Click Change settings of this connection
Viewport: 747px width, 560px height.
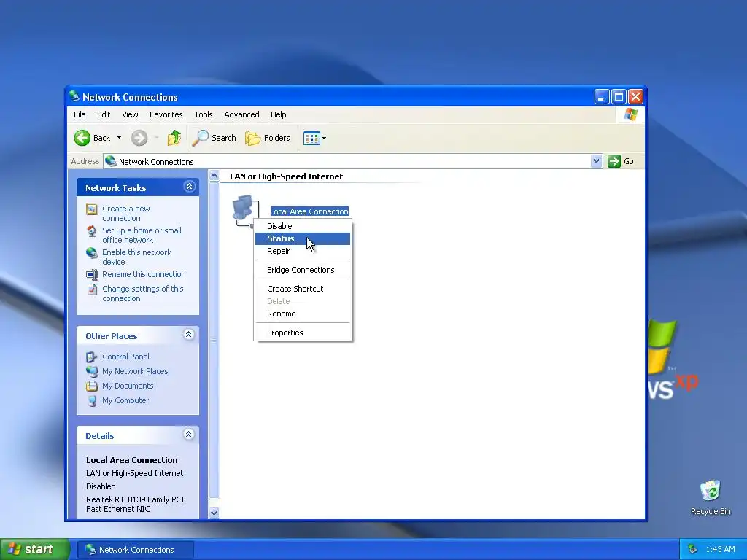pyautogui.click(x=142, y=294)
